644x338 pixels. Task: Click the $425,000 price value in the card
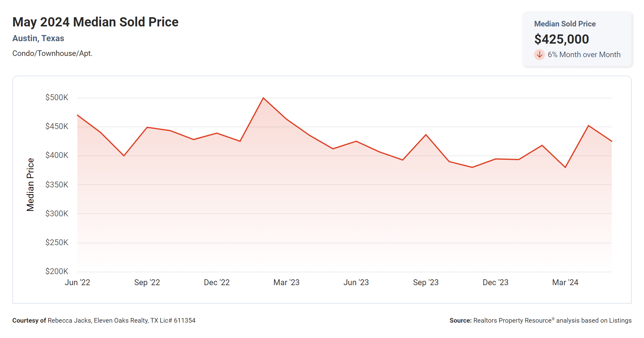click(x=561, y=39)
